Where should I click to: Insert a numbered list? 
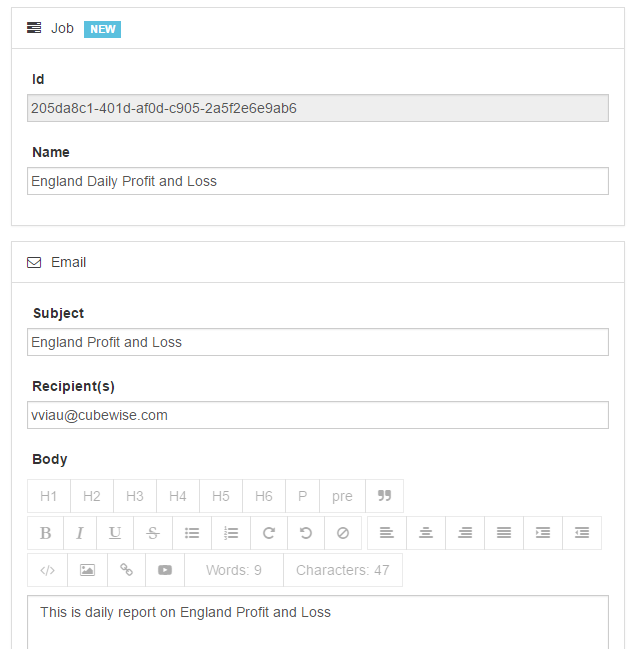click(x=231, y=533)
